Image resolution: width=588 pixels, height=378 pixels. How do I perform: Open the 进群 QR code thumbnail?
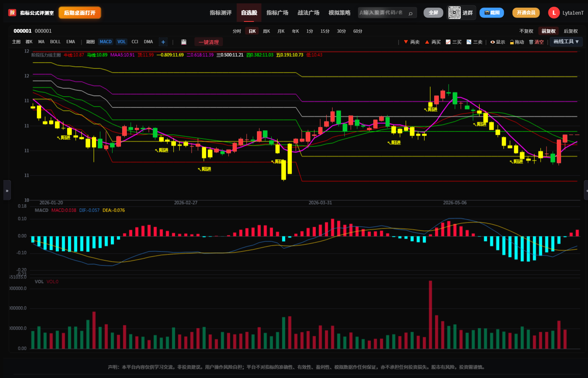(x=454, y=13)
